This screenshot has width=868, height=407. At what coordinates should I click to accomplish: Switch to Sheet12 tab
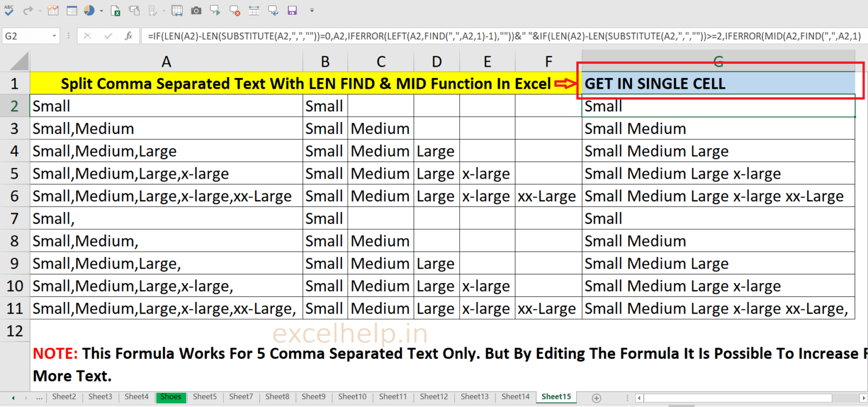click(433, 397)
